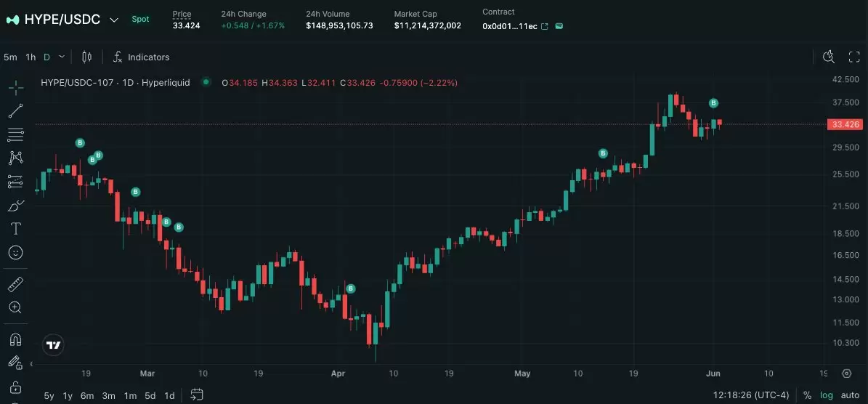
Task: Toggle lock all drawings padlock
Action: click(x=15, y=387)
